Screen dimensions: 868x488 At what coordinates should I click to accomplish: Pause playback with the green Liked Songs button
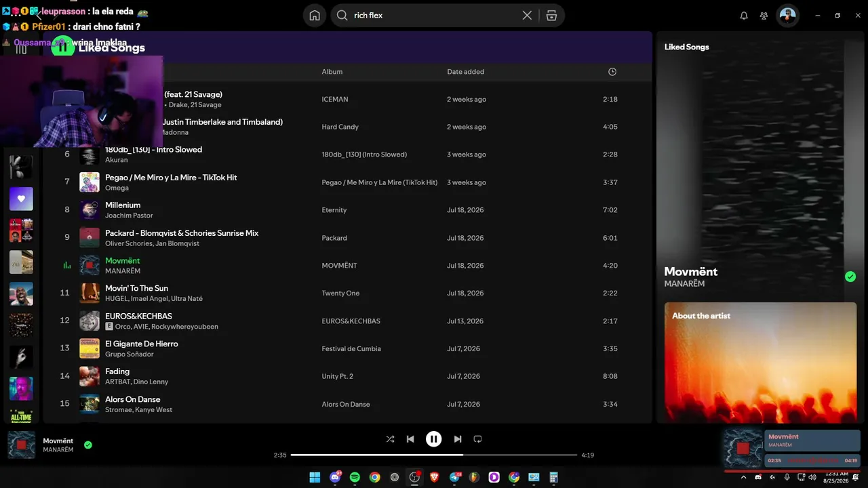(62, 47)
